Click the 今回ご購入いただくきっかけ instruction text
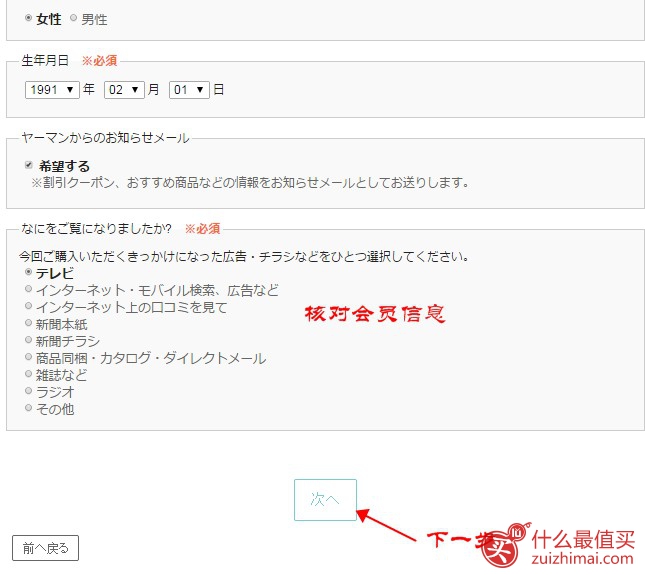645x575 pixels. pyautogui.click(x=244, y=257)
